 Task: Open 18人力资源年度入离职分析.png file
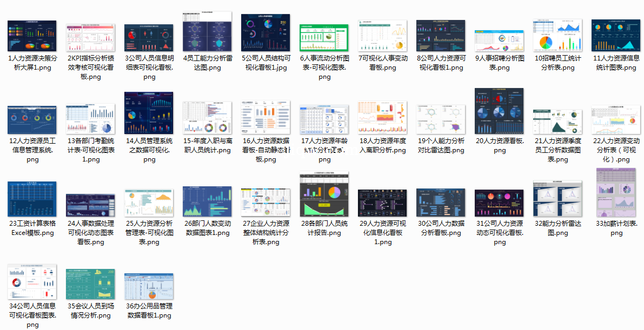point(383,118)
